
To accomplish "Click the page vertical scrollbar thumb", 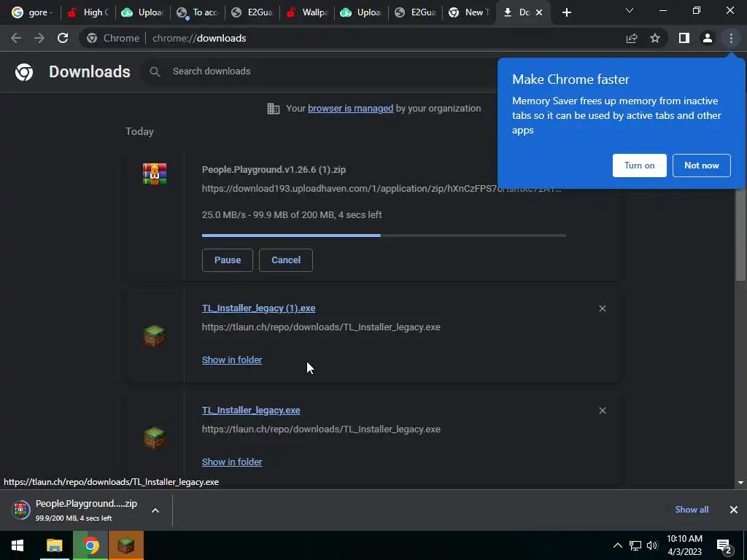I will 740,233.
